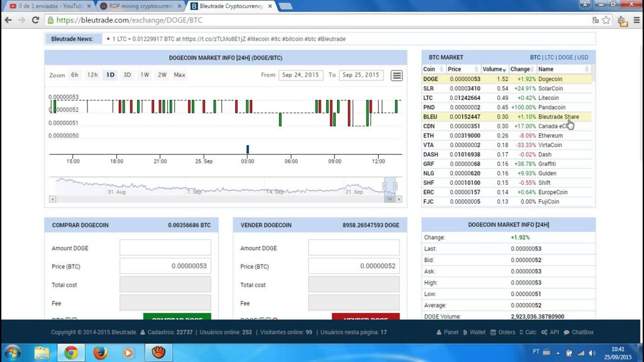644x362 pixels.
Task: Click available balance 0.00356686 BTC
Action: point(189,225)
